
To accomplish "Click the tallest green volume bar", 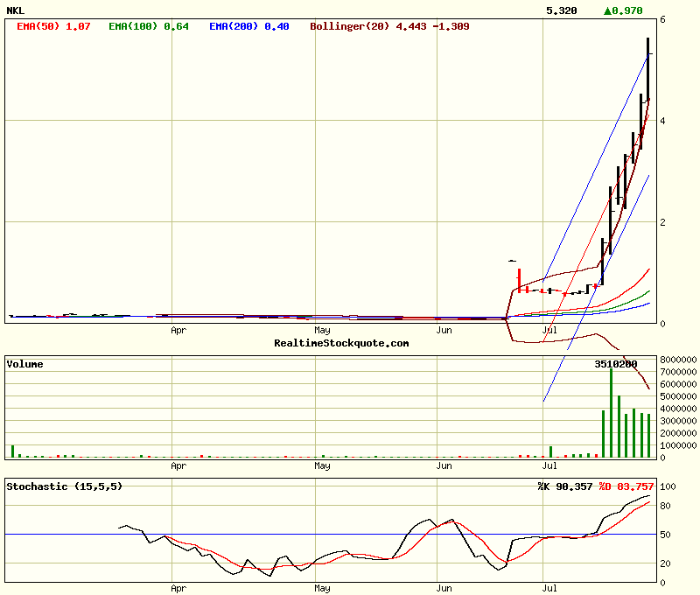I will click(x=611, y=412).
